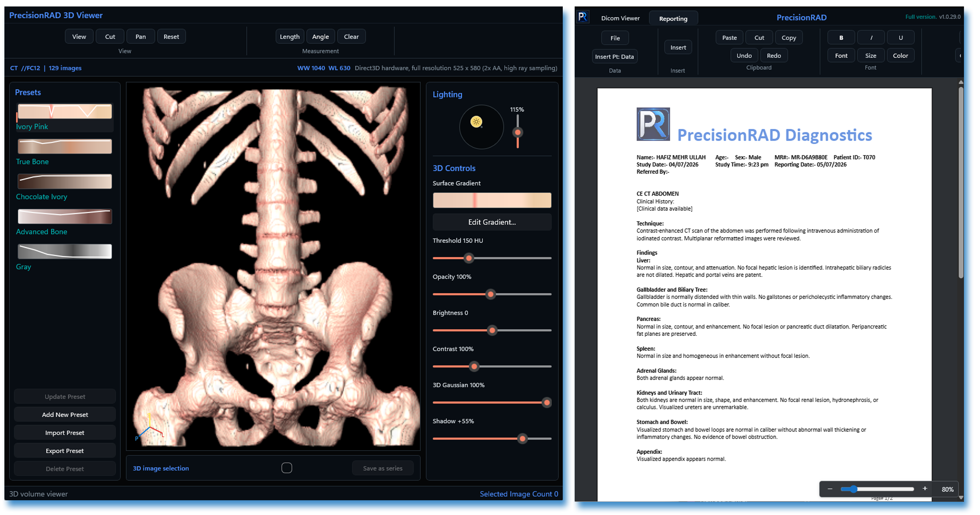
Task: Click the report zoom slider handle
Action: pos(854,489)
